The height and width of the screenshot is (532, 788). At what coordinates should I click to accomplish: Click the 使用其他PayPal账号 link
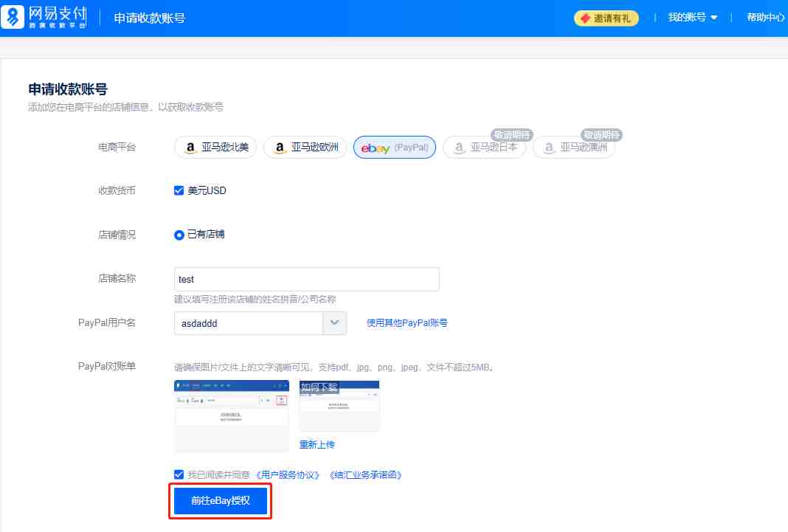click(x=407, y=323)
